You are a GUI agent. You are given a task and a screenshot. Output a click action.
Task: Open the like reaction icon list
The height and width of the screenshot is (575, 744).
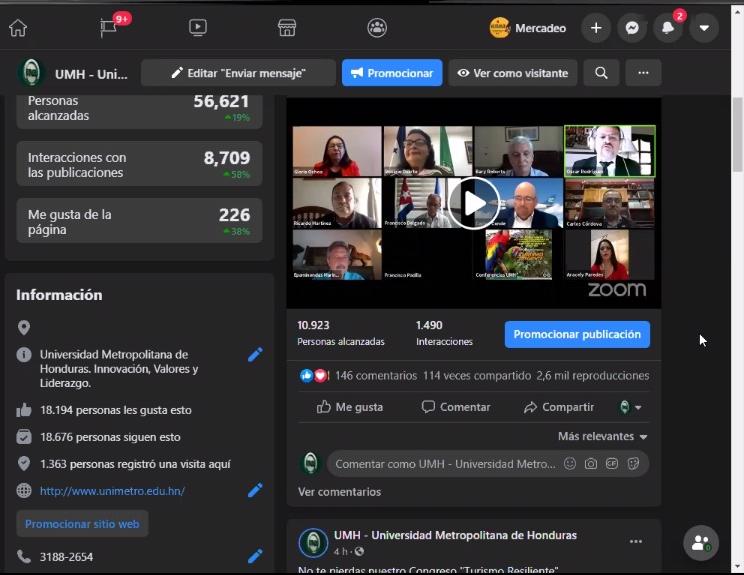tap(314, 376)
